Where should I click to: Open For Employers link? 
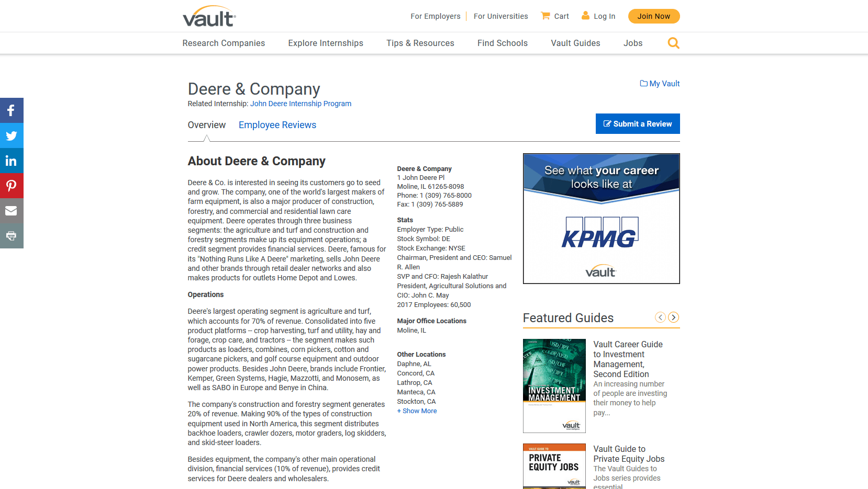click(x=436, y=16)
